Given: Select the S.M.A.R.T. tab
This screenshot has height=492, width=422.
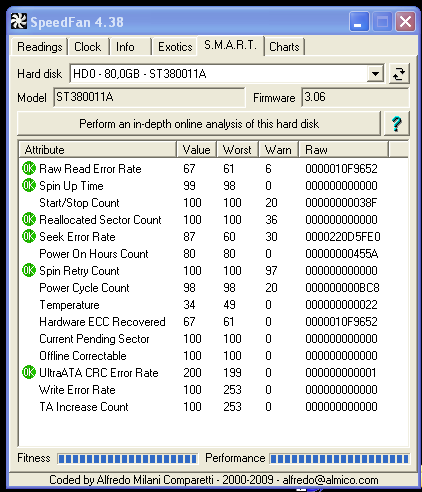Looking at the screenshot, I should pyautogui.click(x=231, y=45).
